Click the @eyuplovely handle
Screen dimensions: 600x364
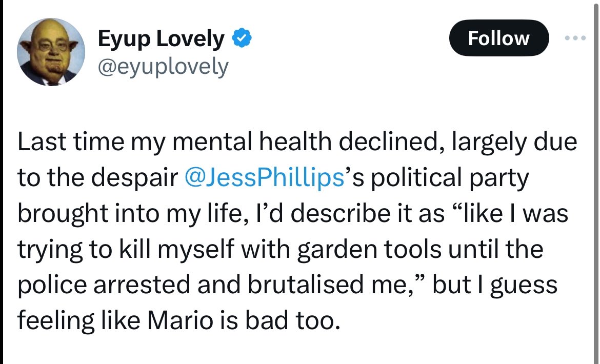pos(163,67)
